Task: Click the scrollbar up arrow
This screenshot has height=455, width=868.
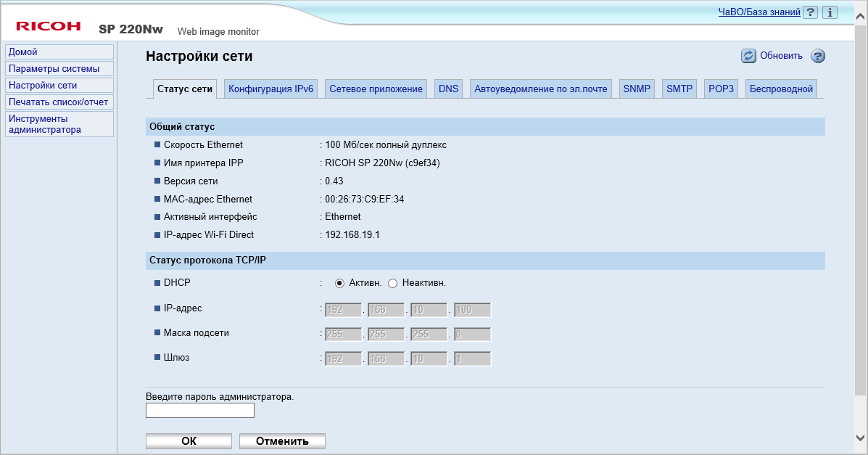Action: (861, 17)
